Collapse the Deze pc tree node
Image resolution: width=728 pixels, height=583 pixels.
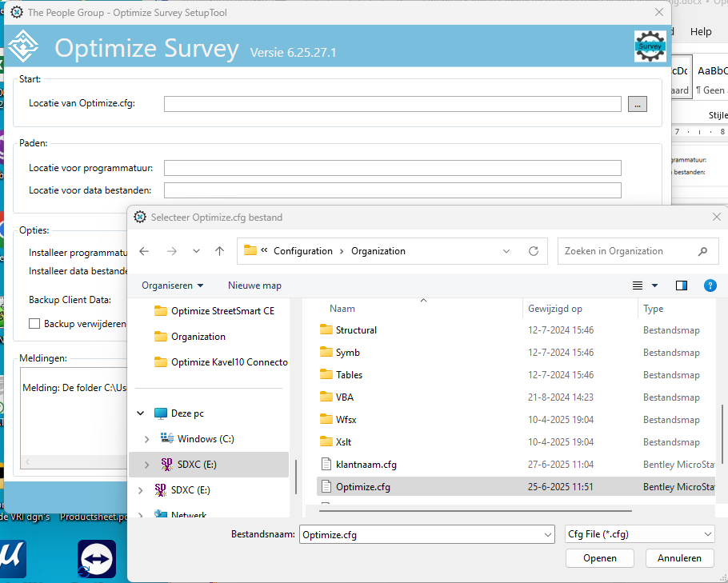pyautogui.click(x=141, y=413)
